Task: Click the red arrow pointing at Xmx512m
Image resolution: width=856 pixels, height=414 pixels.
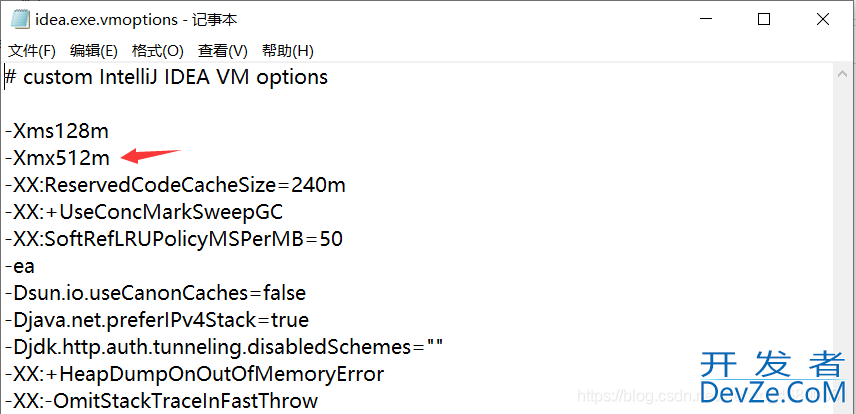Action: coord(151,156)
